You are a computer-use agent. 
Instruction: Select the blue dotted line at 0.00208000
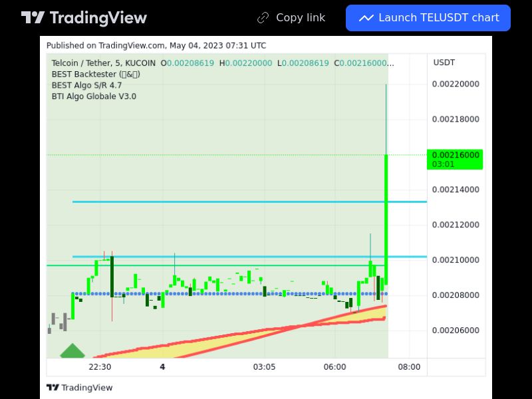pos(229,294)
